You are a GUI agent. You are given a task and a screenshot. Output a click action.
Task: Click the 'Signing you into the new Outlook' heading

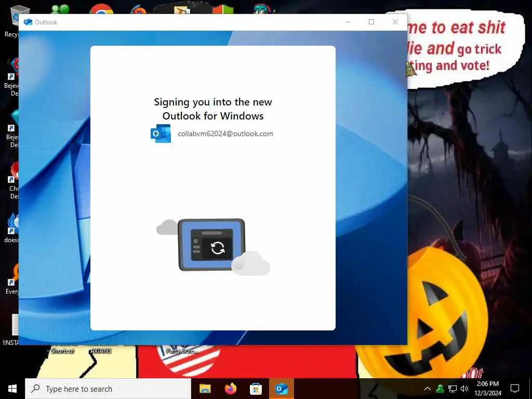point(213,109)
